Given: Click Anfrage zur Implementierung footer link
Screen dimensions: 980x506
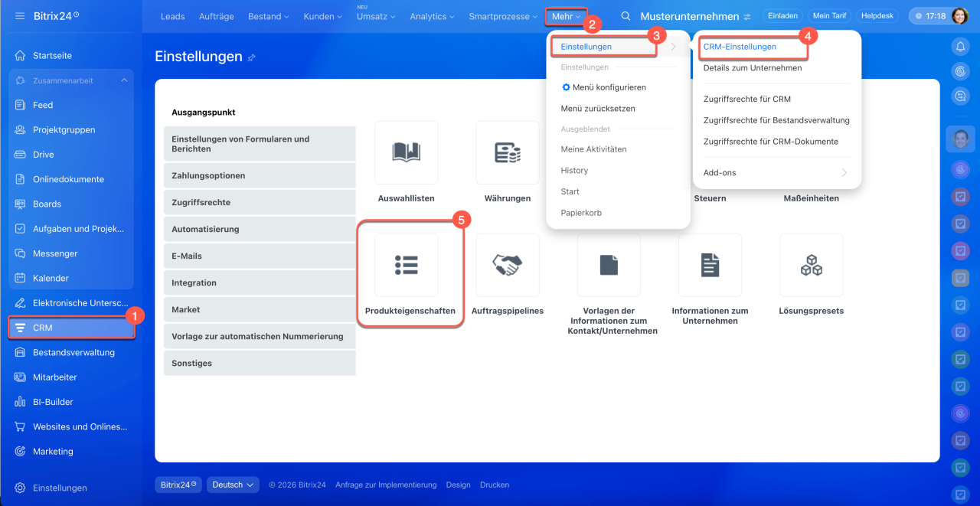Looking at the screenshot, I should click(386, 485).
